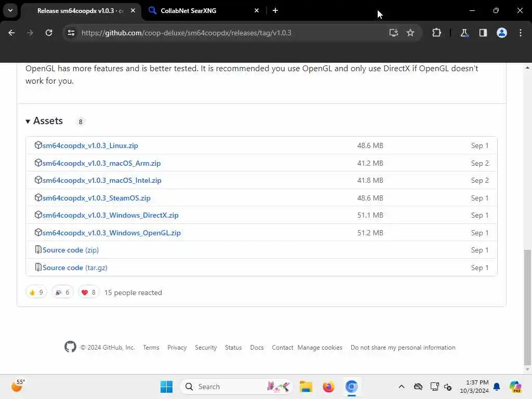Click the page vertical scrollbar thumb
Viewport: 532px width, 399px height.
click(x=527, y=307)
